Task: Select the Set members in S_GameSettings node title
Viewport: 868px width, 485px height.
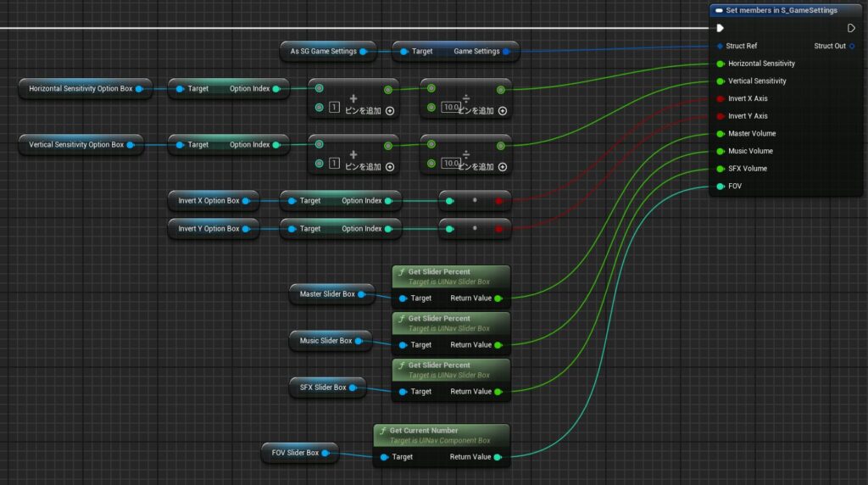Action: click(781, 10)
